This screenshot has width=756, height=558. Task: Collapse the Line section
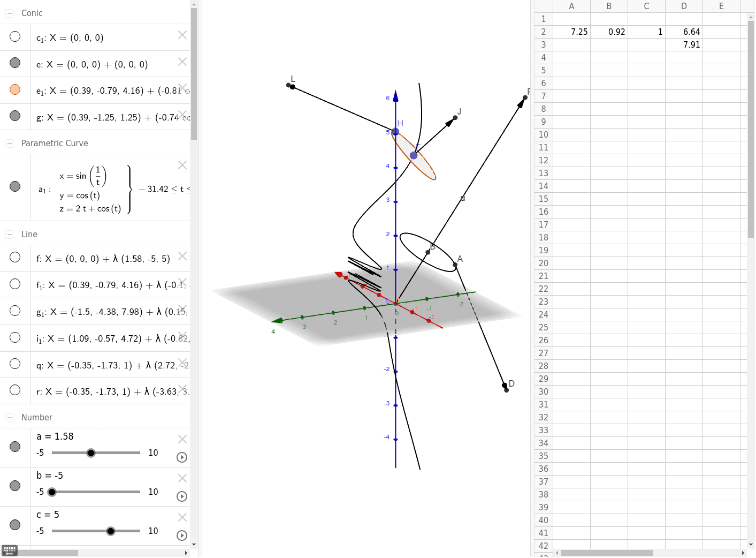[9, 234]
